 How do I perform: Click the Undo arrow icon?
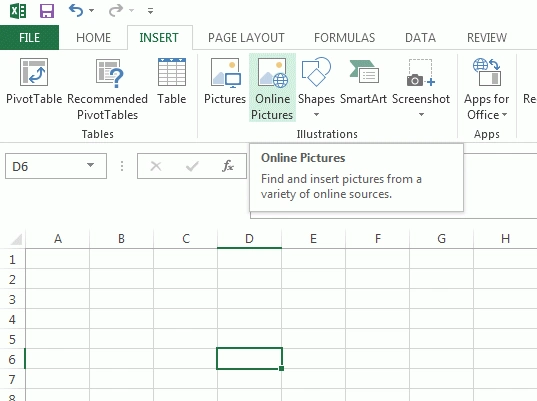76,10
